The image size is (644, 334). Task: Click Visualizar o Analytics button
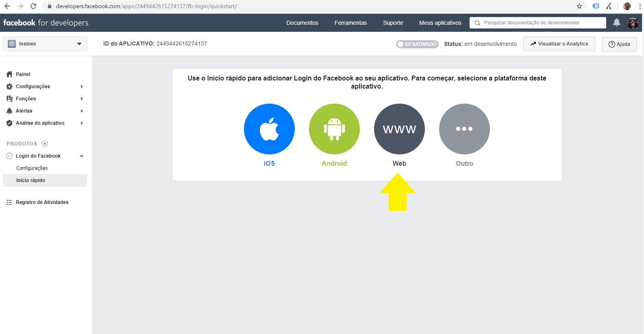point(559,44)
